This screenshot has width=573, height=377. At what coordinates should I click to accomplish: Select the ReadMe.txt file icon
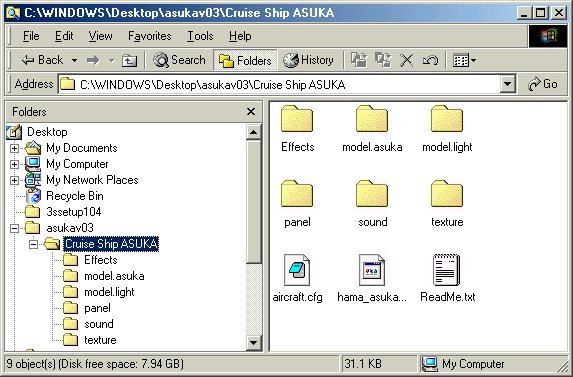(447, 270)
